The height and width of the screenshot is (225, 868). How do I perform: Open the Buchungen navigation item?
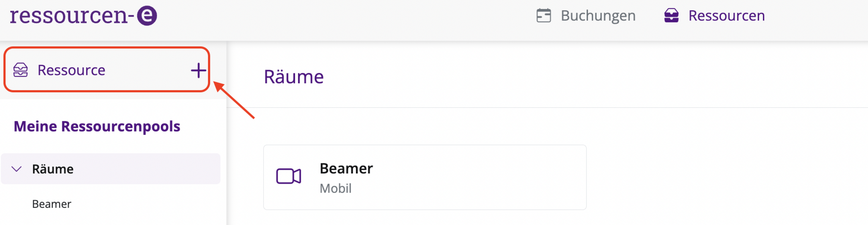pos(586,16)
